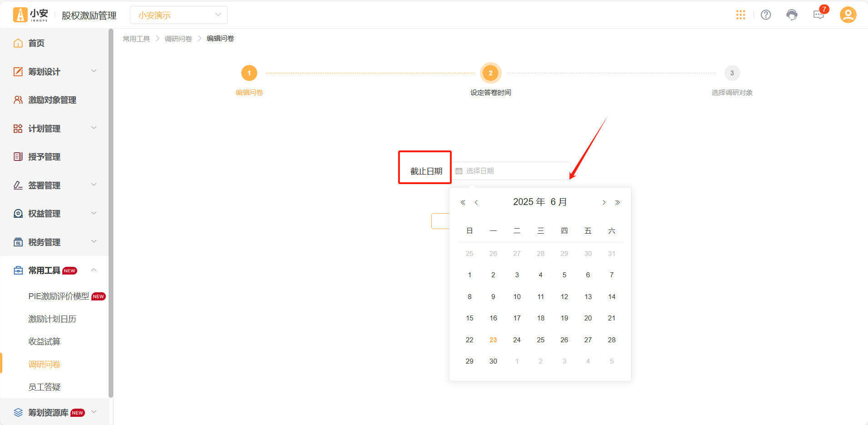The height and width of the screenshot is (425, 868).
Task: Click the 税务管理 calculator icon
Action: coord(18,242)
